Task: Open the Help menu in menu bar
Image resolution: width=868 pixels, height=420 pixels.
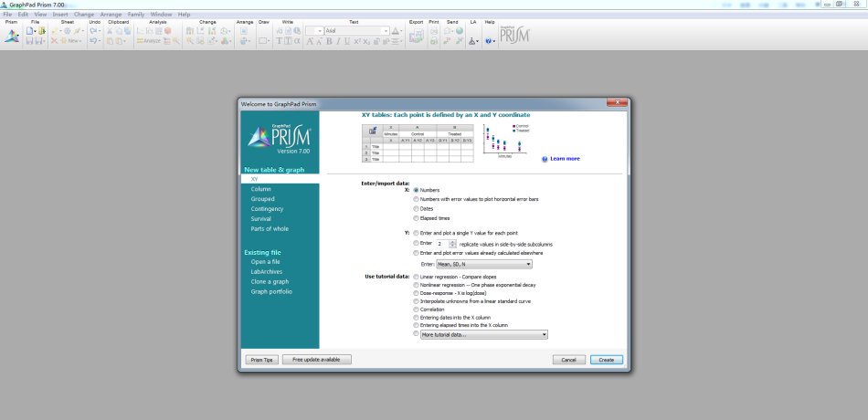Action: click(184, 15)
